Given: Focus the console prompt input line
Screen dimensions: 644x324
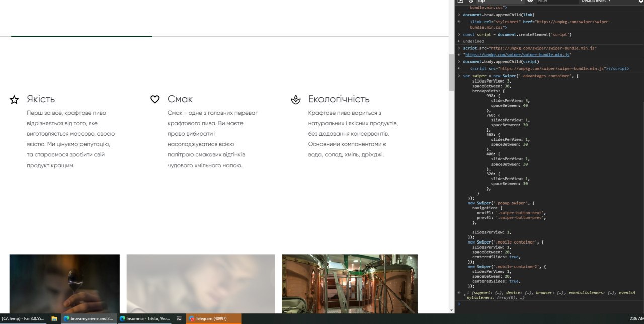Looking at the screenshot, I should click(x=551, y=304).
